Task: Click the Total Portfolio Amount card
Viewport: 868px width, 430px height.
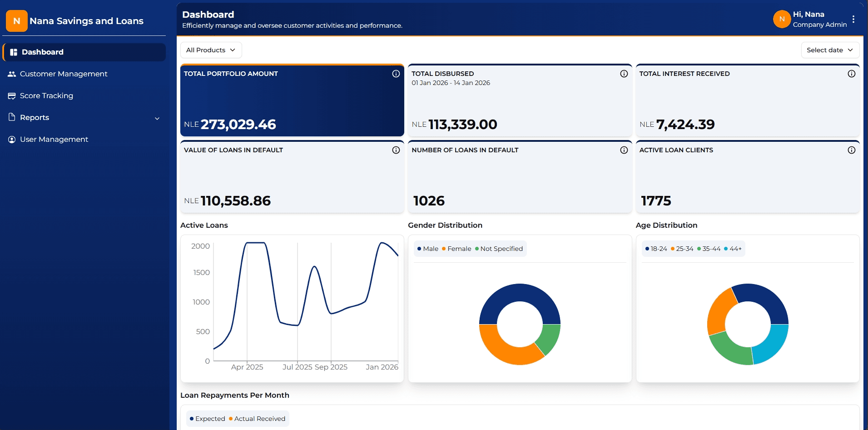Action: 292,101
